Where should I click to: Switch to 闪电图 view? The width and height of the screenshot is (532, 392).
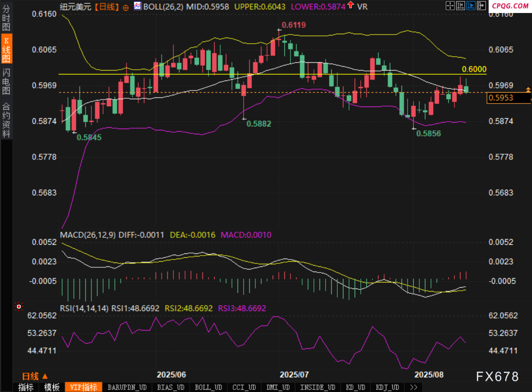click(x=6, y=81)
